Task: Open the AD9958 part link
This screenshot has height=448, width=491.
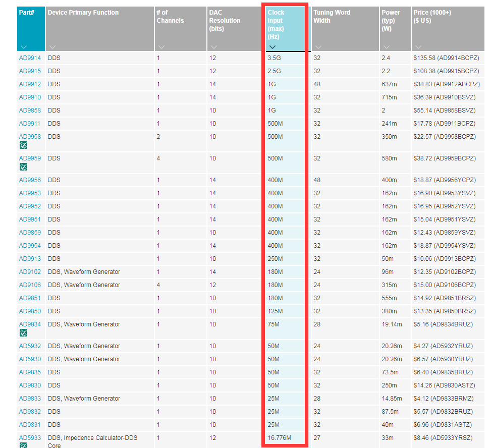Action: [30, 137]
